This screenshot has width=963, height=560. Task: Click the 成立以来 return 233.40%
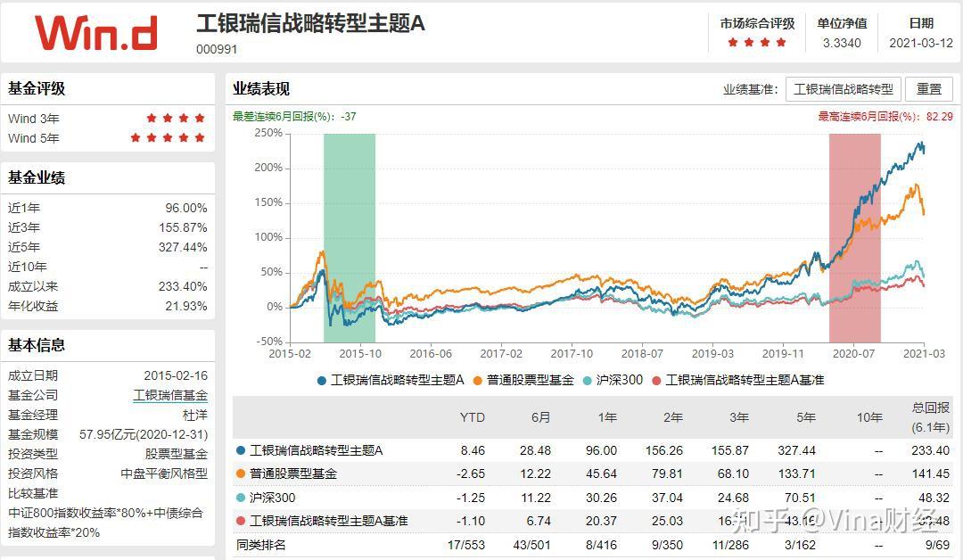click(x=183, y=287)
